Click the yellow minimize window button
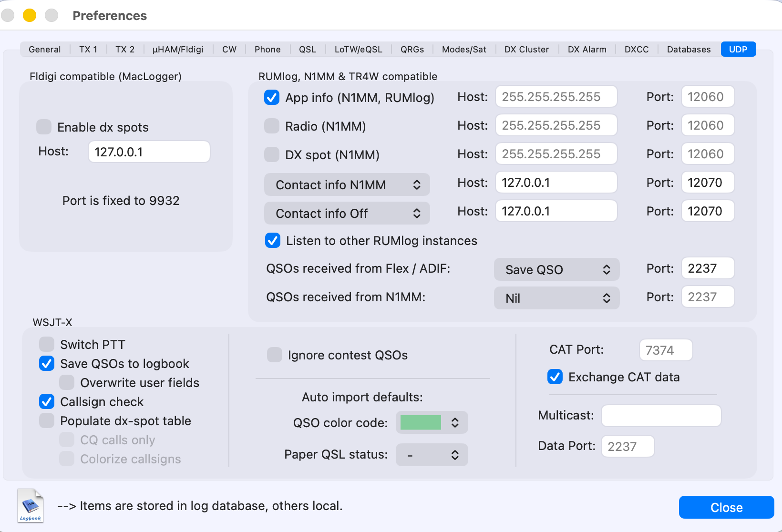Image resolution: width=782 pixels, height=532 pixels. 30,15
